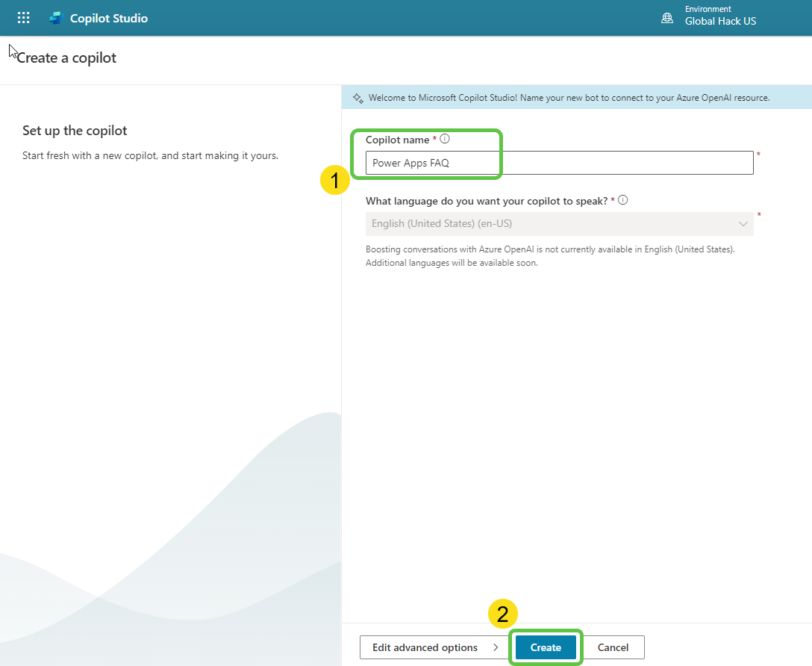This screenshot has height=666, width=812.
Task: Click the Create a copilot page heading
Action: tap(66, 57)
